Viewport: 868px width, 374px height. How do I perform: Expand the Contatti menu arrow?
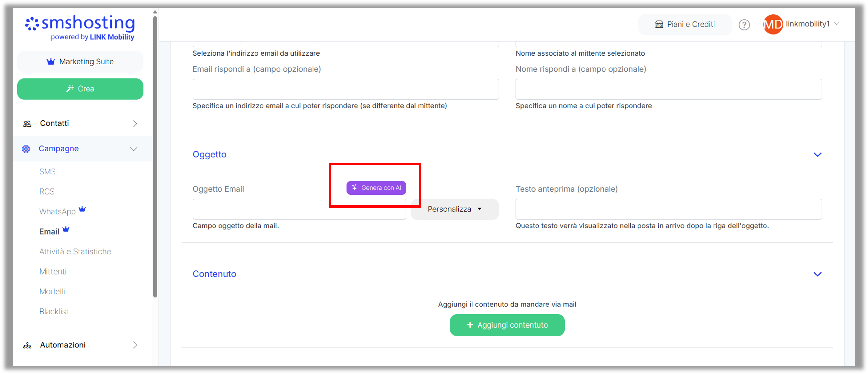(135, 123)
